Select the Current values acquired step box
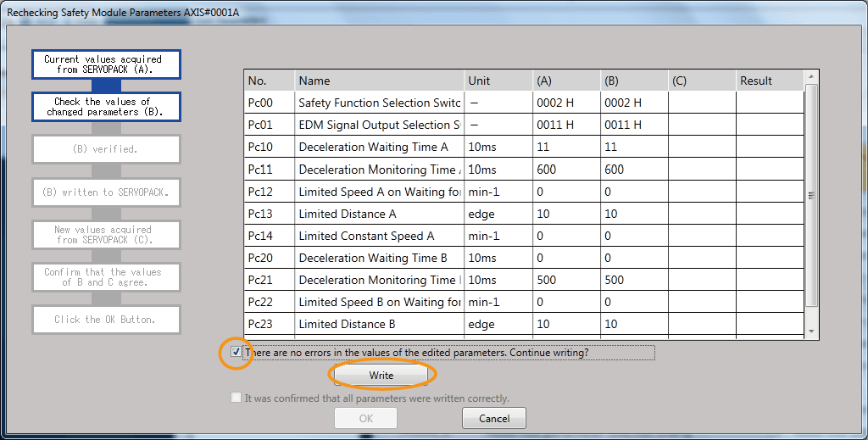This screenshot has width=868, height=440. tap(106, 64)
